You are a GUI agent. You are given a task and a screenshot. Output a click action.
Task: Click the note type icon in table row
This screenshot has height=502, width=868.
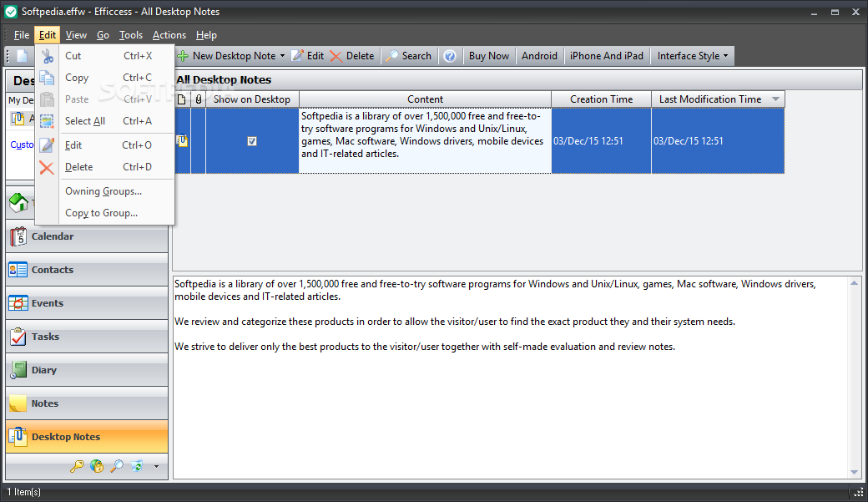pyautogui.click(x=182, y=140)
